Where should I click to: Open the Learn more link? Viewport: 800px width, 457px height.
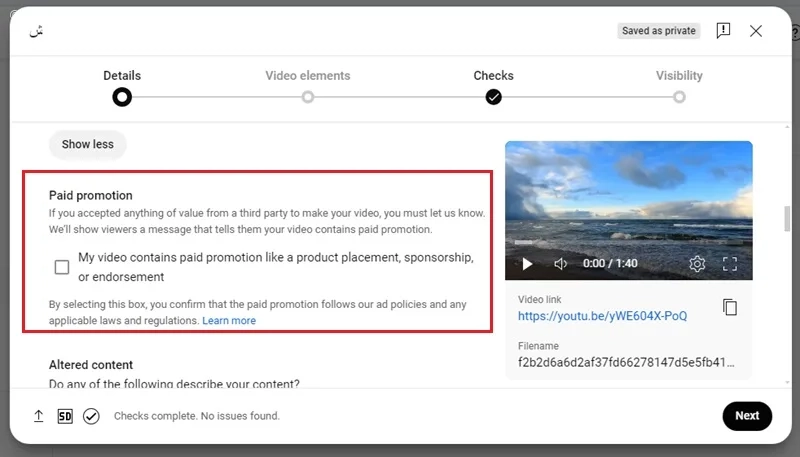[x=229, y=321]
